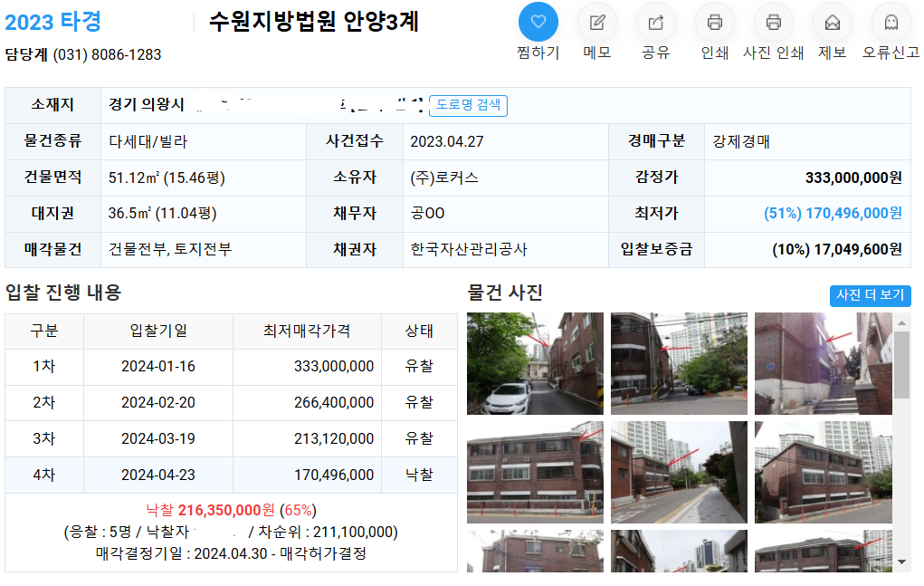This screenshot has height=586, width=924.
Task: Click the 최저매각가격 column header
Action: click(x=307, y=331)
